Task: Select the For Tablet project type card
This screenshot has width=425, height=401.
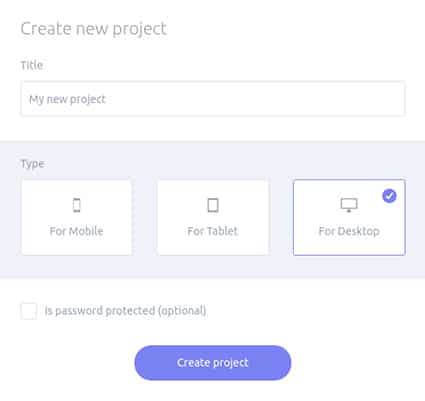Action: (213, 218)
